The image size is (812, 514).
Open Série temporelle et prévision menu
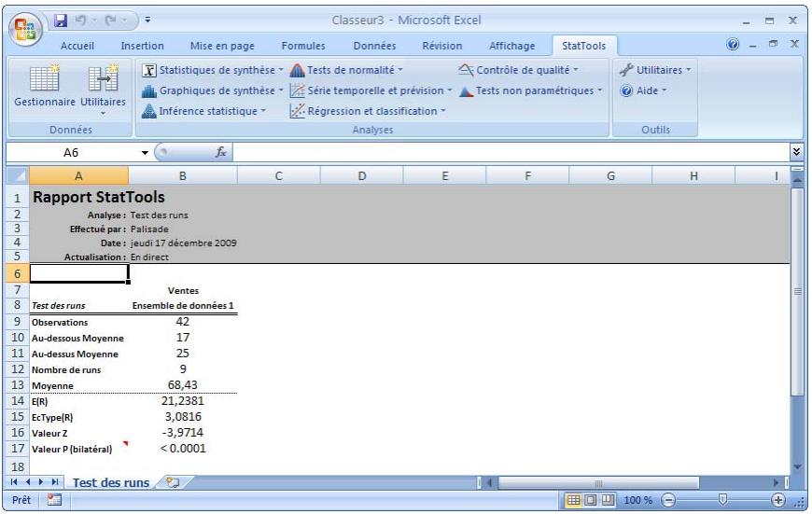click(x=371, y=90)
